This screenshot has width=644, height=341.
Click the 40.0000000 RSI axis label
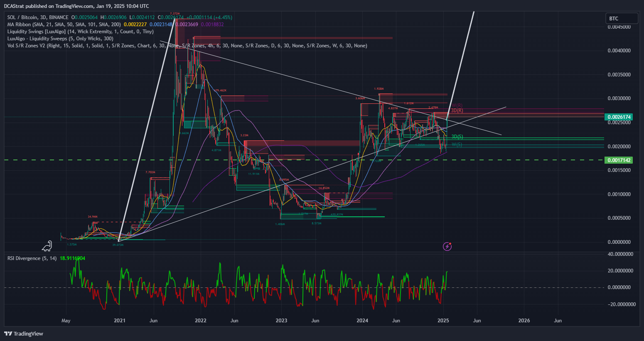[x=620, y=254]
